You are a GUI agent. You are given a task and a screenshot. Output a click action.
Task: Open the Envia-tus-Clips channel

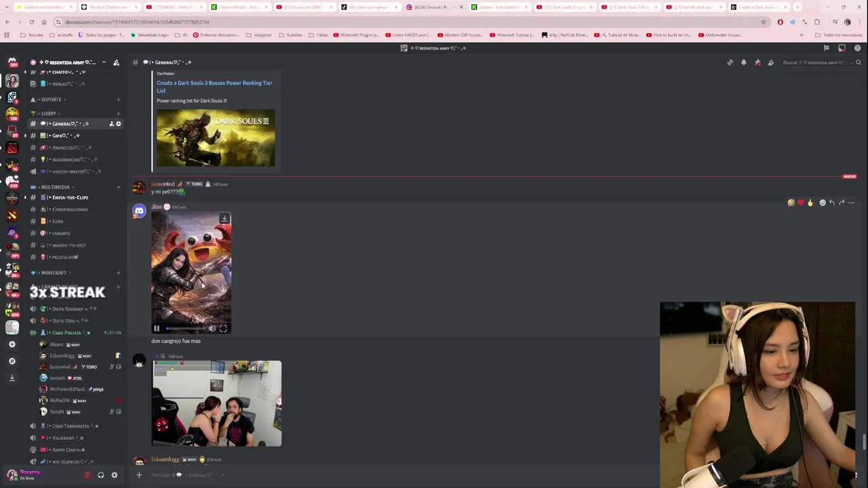click(x=75, y=197)
